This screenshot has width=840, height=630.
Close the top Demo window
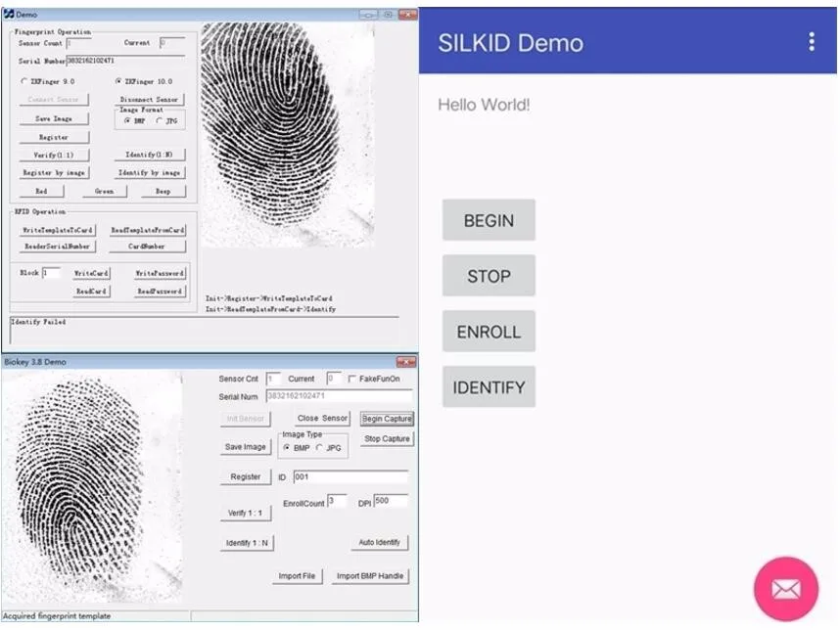tap(407, 15)
